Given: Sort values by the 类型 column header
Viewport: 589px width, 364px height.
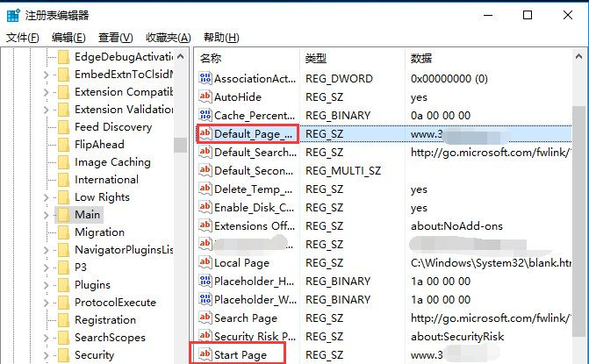Looking at the screenshot, I should pyautogui.click(x=316, y=59).
